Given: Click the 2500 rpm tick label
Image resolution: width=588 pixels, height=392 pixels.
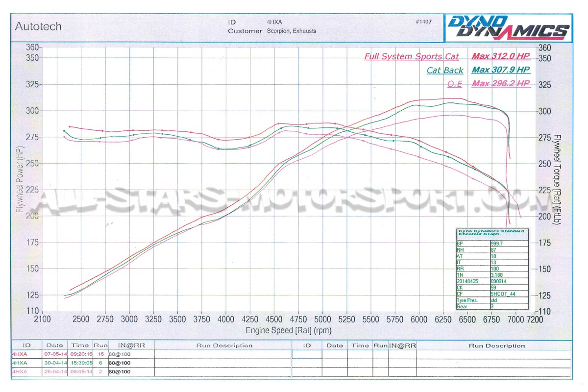Looking at the screenshot, I should click(81, 319).
